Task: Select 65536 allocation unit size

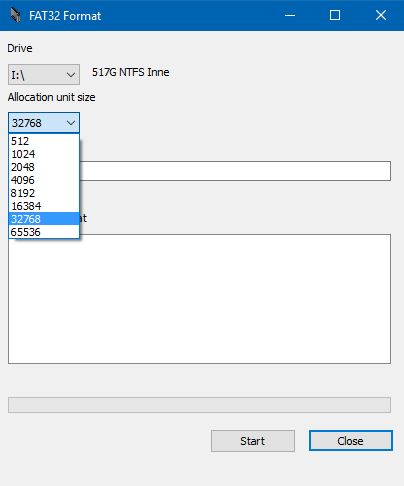Action: (44, 232)
